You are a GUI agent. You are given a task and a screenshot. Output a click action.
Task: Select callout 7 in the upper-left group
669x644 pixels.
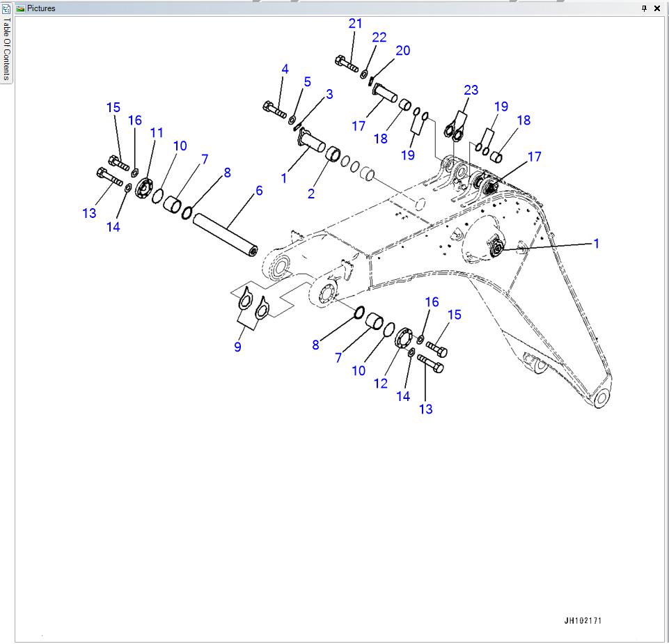click(205, 159)
